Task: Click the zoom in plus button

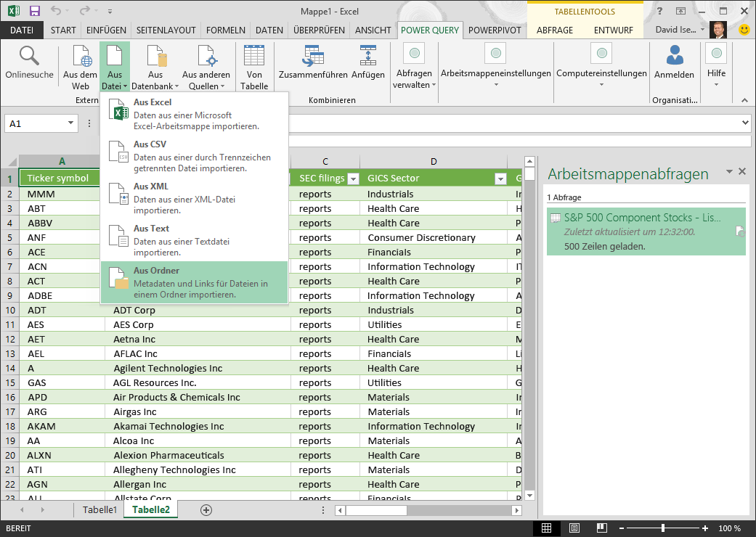Action: coord(705,528)
